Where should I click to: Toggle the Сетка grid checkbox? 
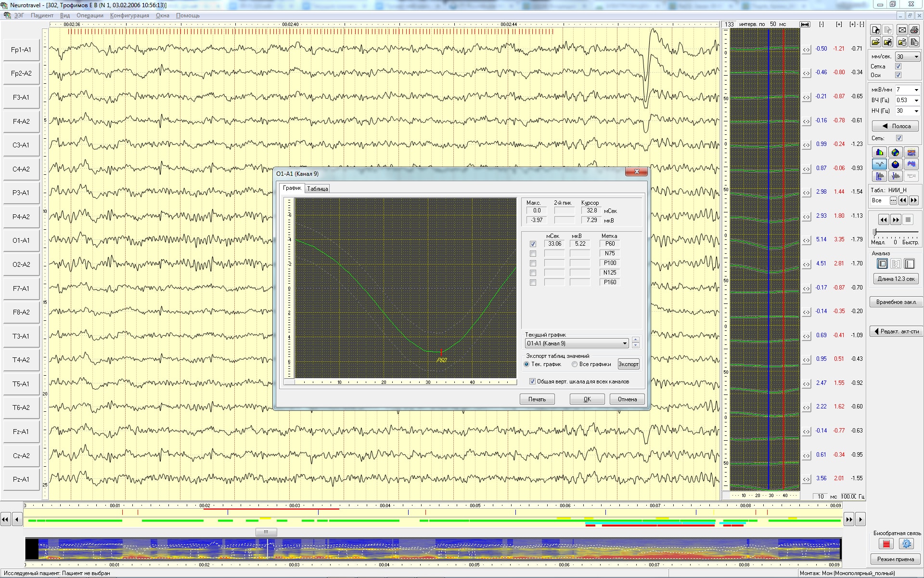tap(898, 66)
